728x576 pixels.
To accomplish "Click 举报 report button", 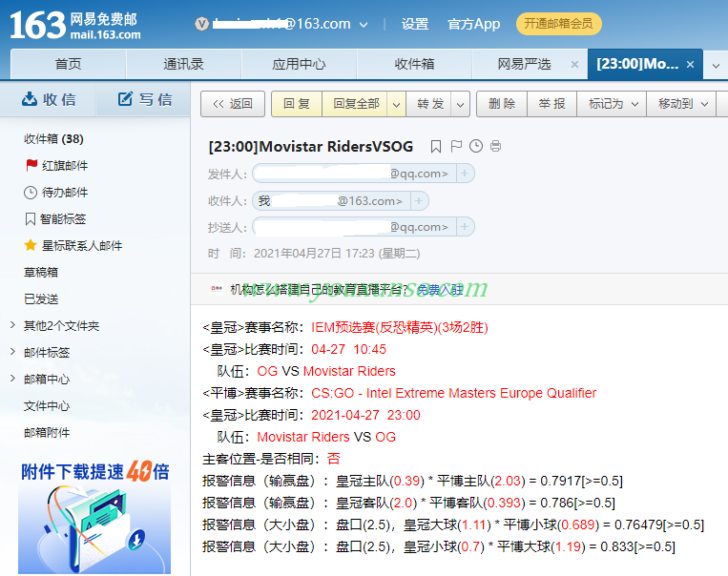I will [552, 104].
